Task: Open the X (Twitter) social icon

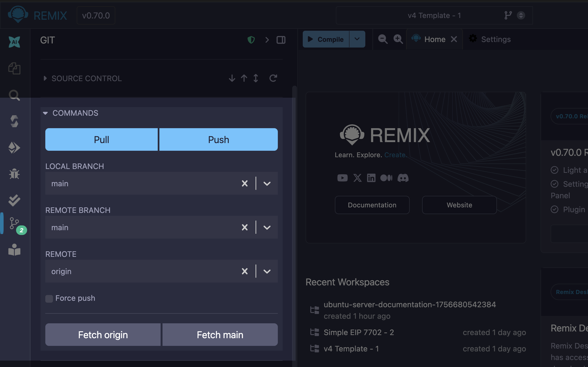Action: [x=357, y=178]
